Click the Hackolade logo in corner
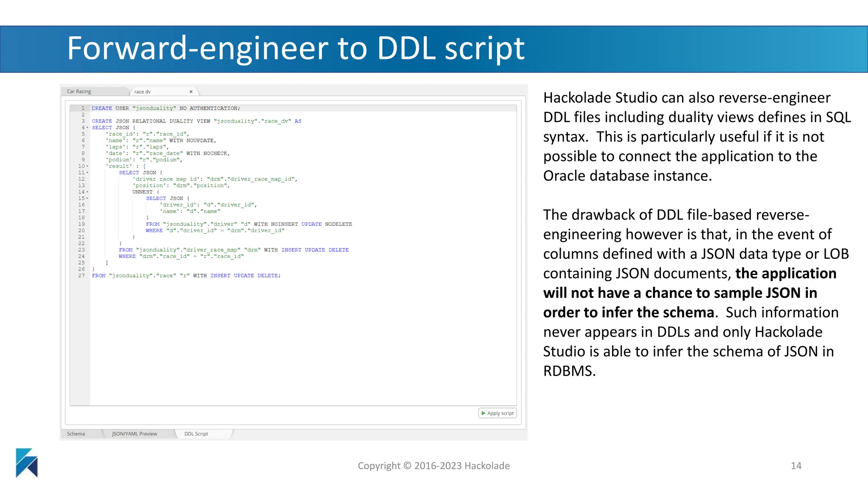Image resolution: width=868 pixels, height=488 pixels. click(x=27, y=463)
